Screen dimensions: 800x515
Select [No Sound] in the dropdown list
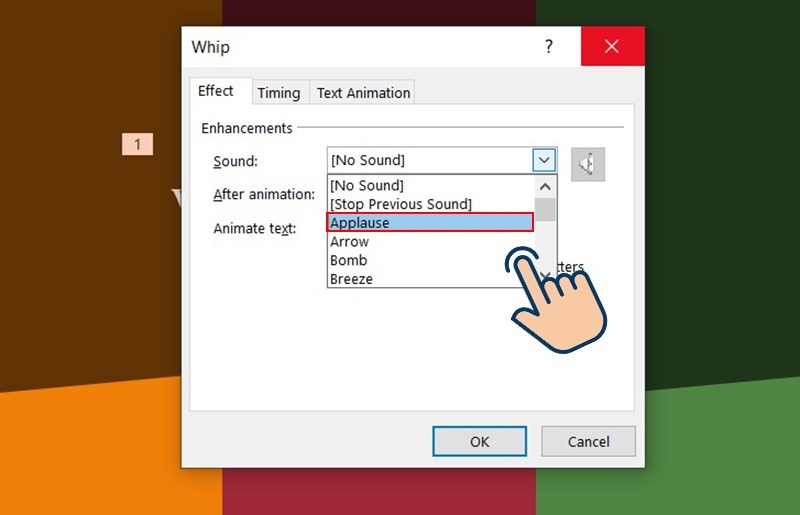(x=430, y=185)
